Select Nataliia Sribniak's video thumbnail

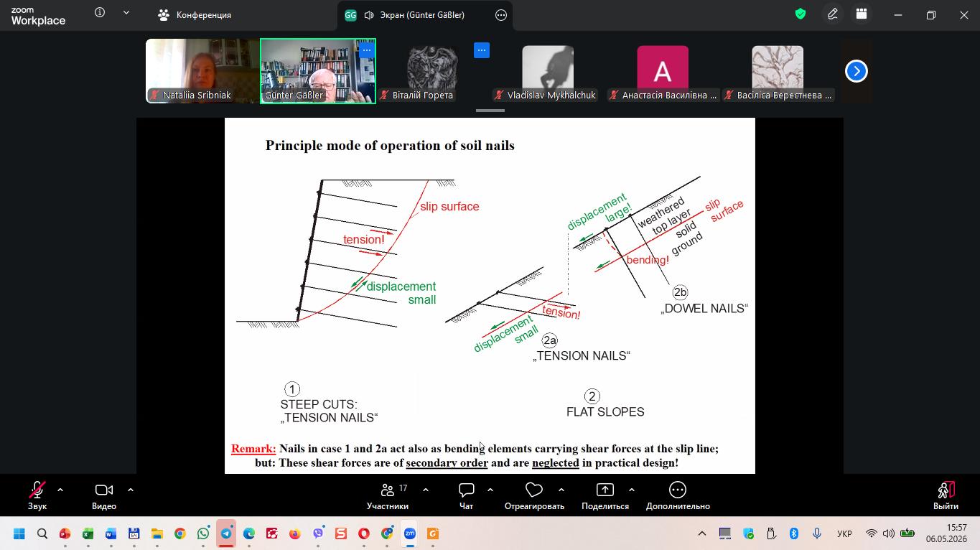pos(202,70)
